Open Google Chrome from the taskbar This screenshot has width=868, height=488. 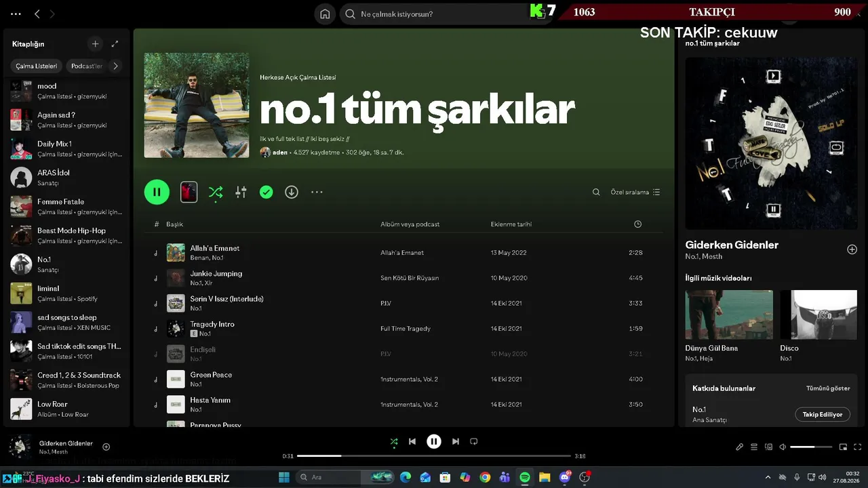point(485,477)
